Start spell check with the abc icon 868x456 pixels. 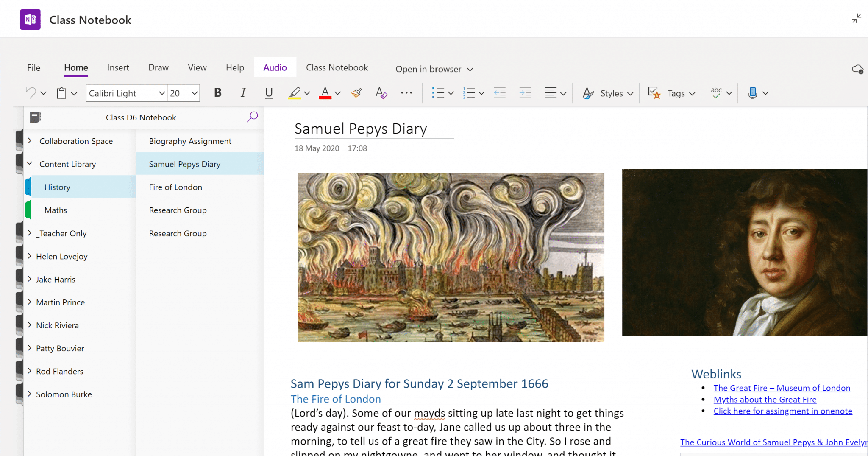tap(716, 92)
